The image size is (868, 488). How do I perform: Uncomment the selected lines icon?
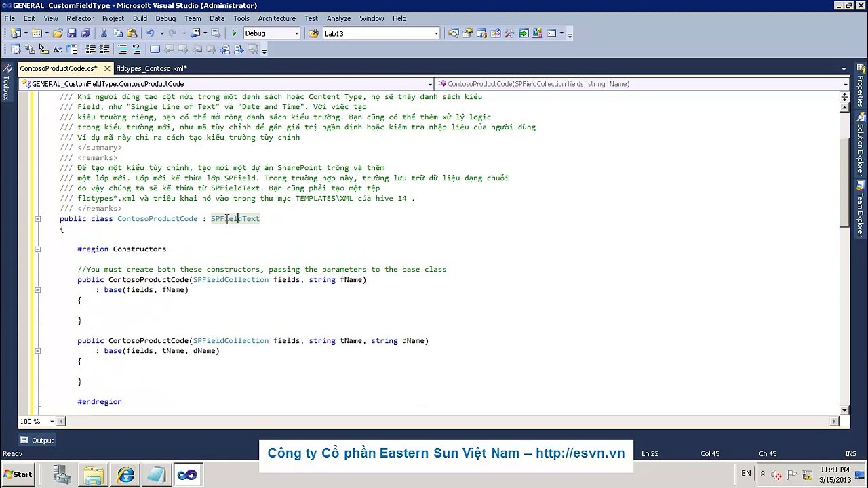tap(136, 49)
